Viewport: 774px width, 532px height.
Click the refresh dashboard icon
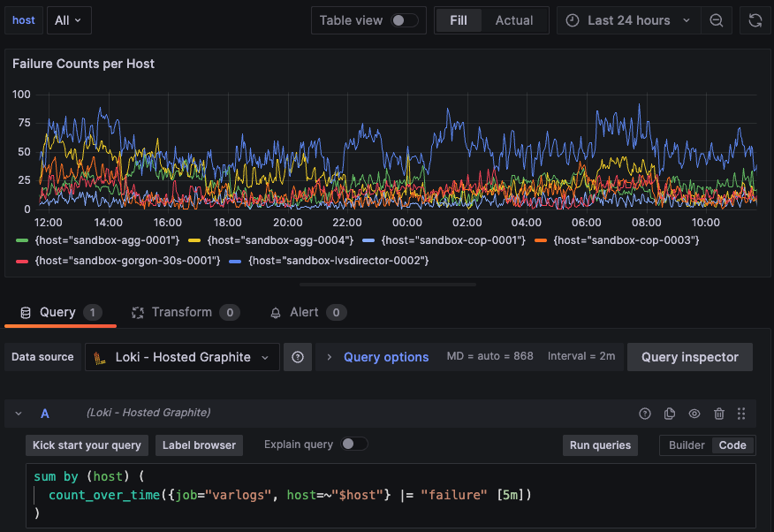point(755,20)
